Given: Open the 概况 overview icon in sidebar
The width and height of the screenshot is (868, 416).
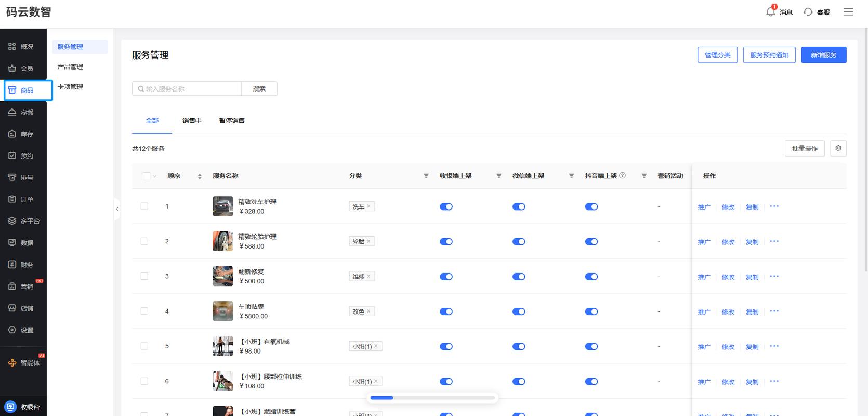Looking at the screenshot, I should (x=12, y=47).
